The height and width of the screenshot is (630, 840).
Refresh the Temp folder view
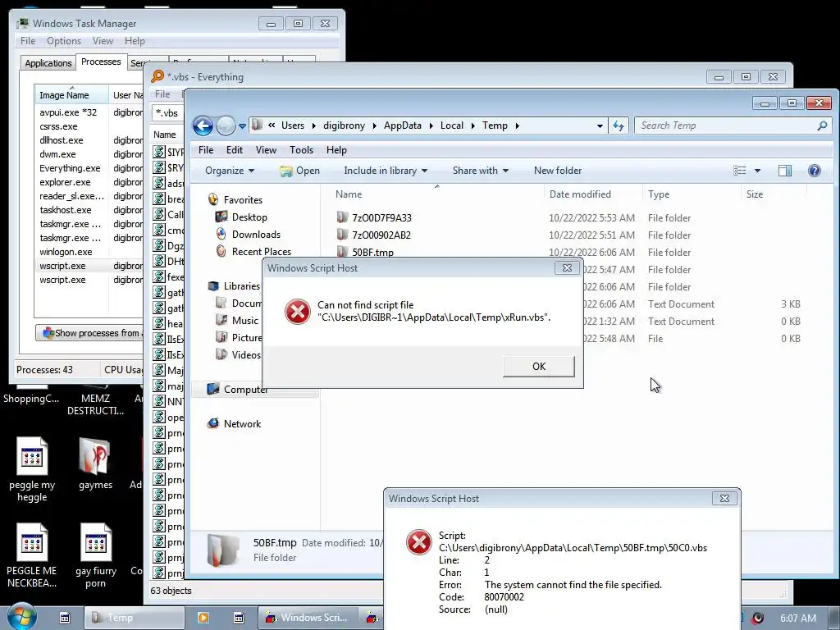point(619,126)
